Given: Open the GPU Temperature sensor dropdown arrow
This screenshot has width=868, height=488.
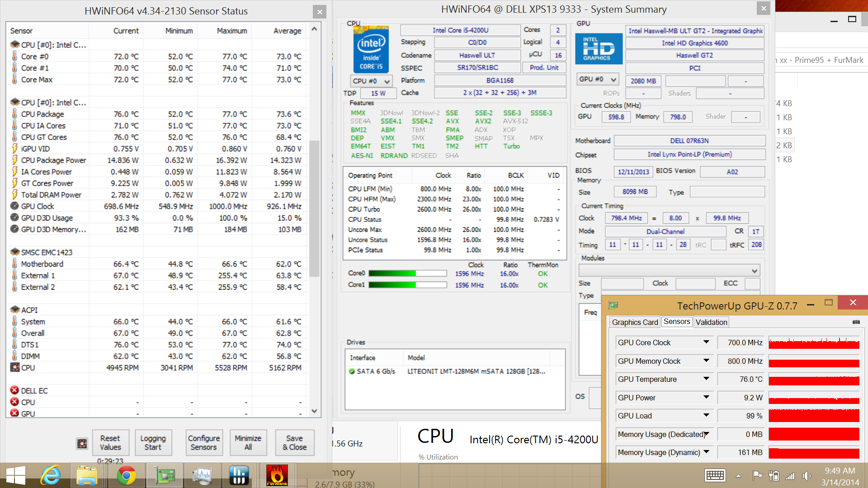Looking at the screenshot, I should pyautogui.click(x=706, y=379).
